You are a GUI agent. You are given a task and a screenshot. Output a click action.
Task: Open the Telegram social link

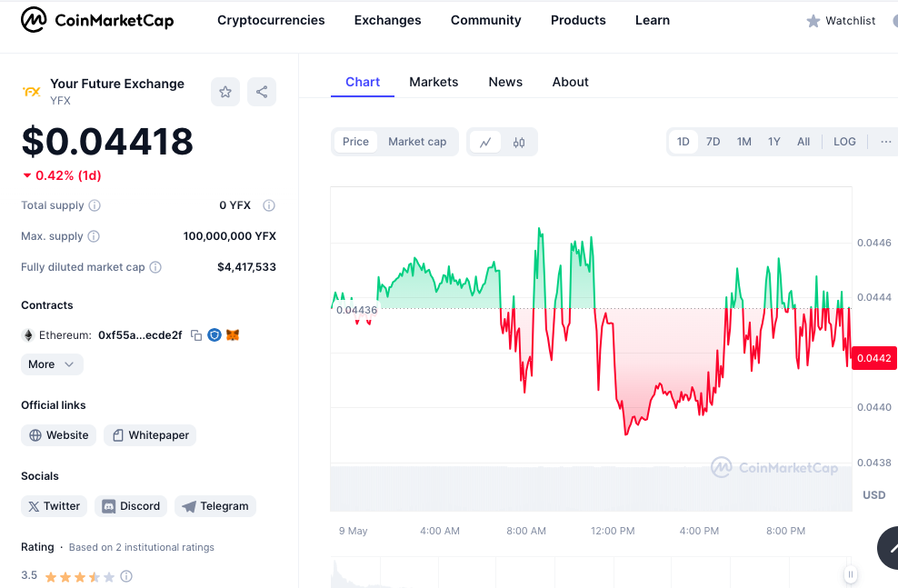tap(215, 506)
